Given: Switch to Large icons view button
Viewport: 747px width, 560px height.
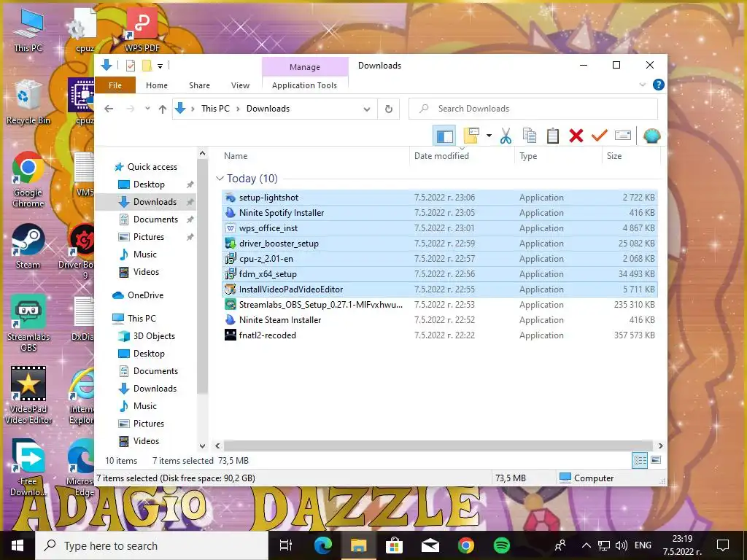Looking at the screenshot, I should pos(656,460).
